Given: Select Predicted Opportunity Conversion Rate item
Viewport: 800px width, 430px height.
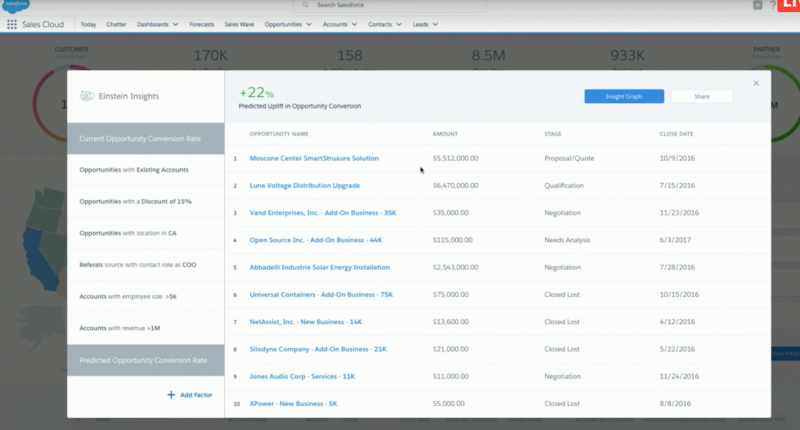Looking at the screenshot, I should 146,360.
